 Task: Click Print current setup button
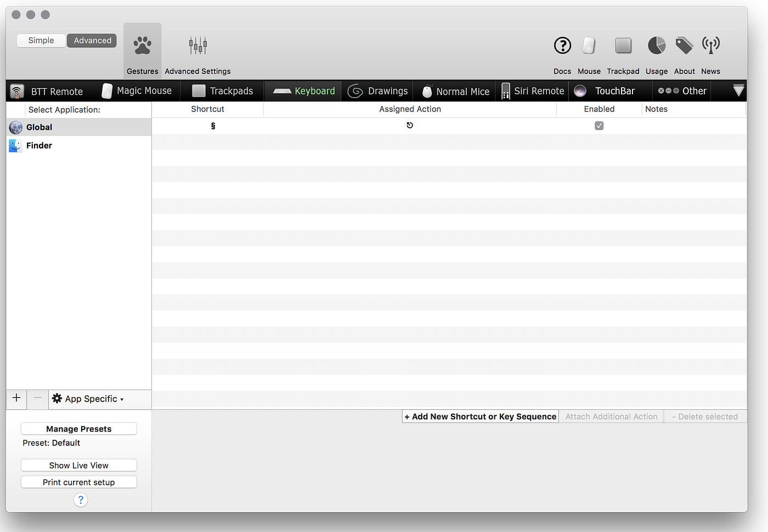coord(79,483)
